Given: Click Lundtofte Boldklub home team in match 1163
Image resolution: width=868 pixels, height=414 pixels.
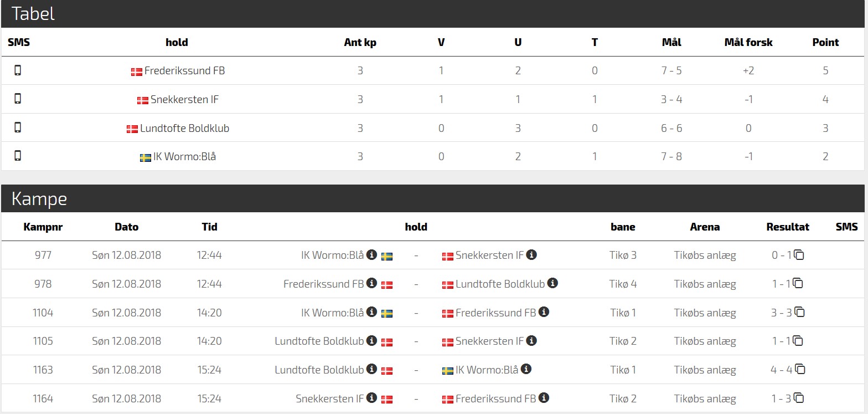Looking at the screenshot, I should pos(319,370).
